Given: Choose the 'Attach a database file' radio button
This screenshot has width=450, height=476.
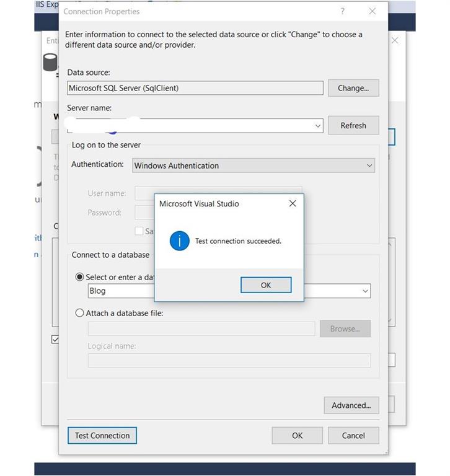Looking at the screenshot, I should 79,312.
